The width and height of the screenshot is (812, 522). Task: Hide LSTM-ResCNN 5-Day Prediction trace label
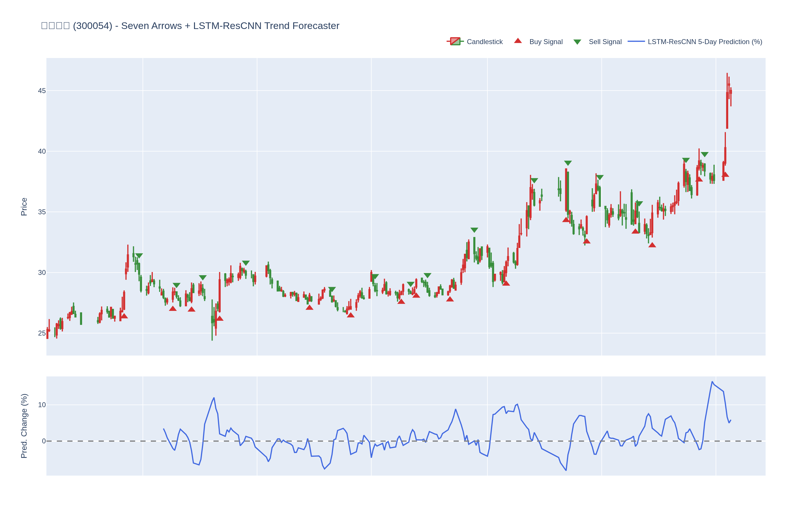tap(705, 42)
